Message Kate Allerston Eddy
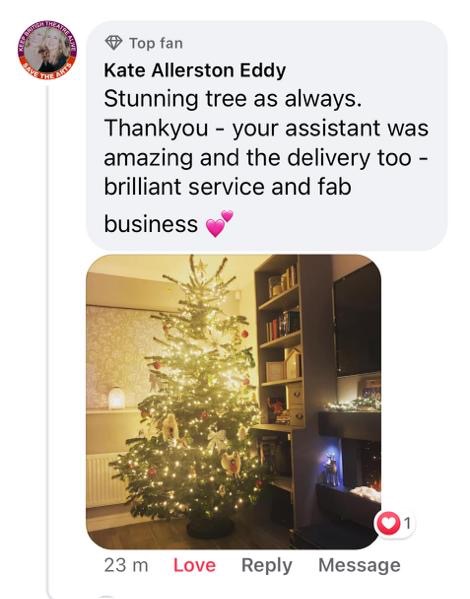This screenshot has height=599, width=470. point(360,565)
